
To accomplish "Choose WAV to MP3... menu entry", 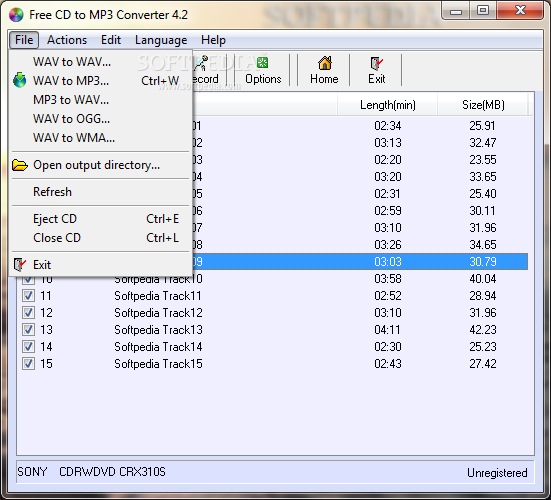I will [x=101, y=81].
